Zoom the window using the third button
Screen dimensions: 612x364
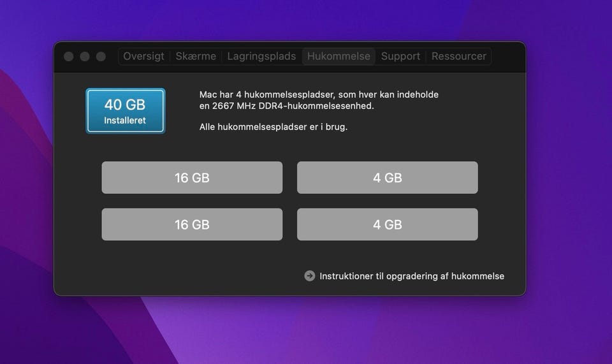[101, 57]
